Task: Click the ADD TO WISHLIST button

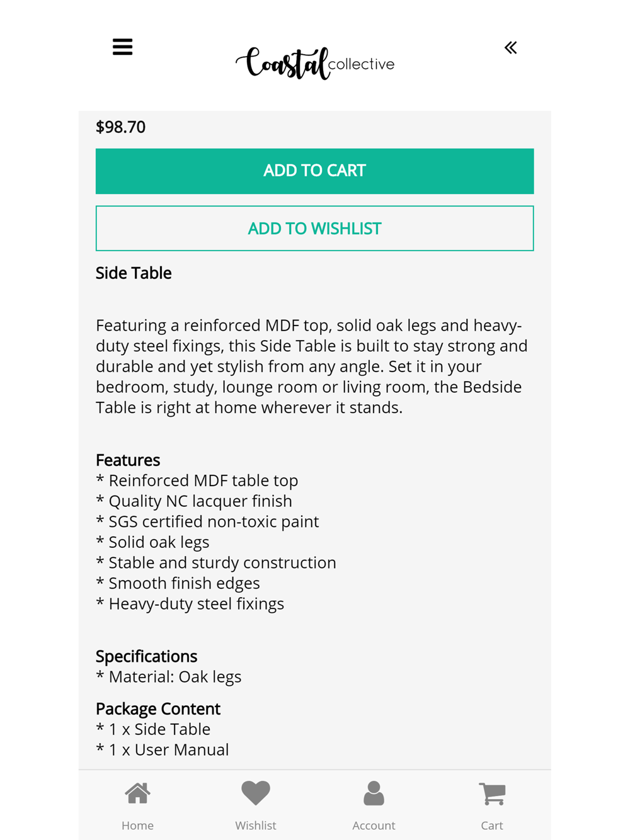Action: [315, 229]
